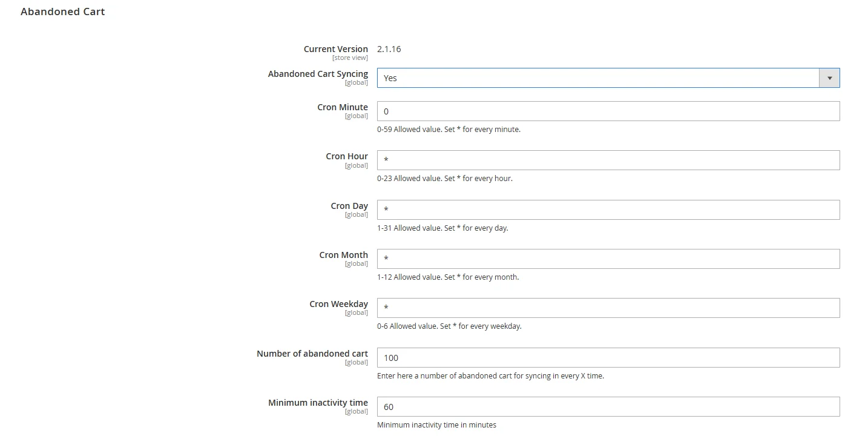
Task: Click the 'Current Version' label
Action: (x=335, y=49)
